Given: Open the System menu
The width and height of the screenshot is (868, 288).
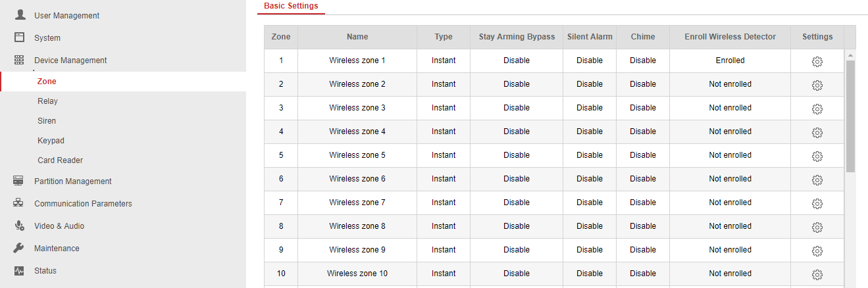Looking at the screenshot, I should pyautogui.click(x=47, y=38).
